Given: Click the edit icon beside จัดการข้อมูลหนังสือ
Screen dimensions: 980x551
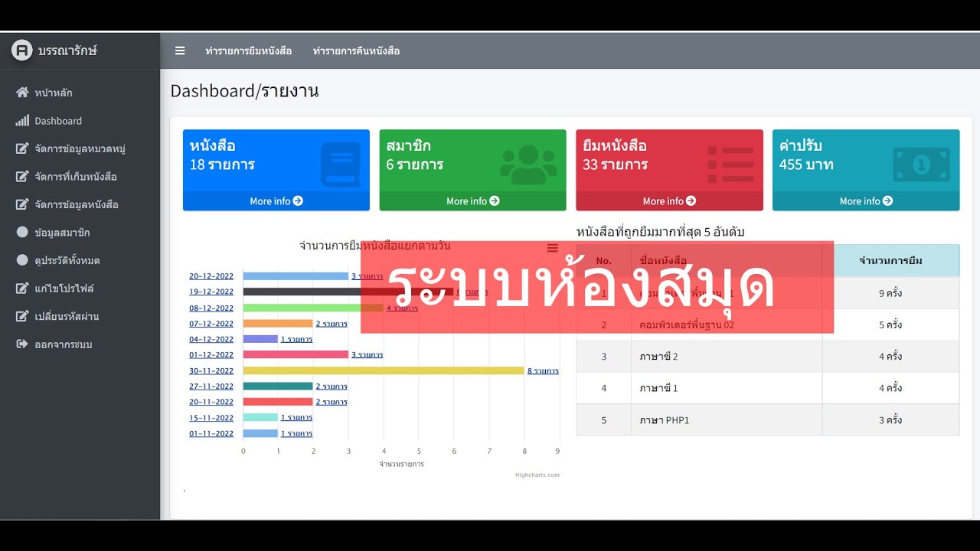Looking at the screenshot, I should point(22,204).
